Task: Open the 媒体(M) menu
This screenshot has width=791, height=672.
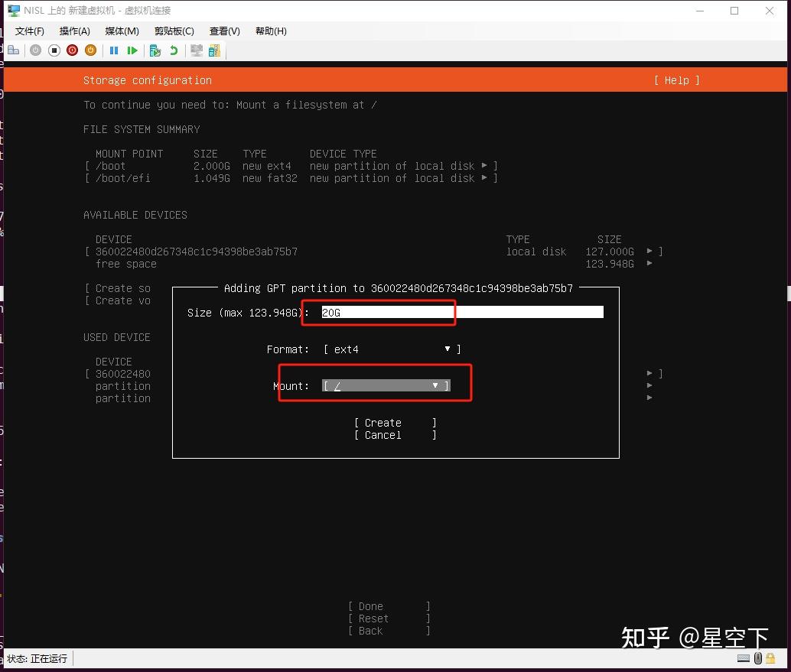Action: tap(122, 31)
